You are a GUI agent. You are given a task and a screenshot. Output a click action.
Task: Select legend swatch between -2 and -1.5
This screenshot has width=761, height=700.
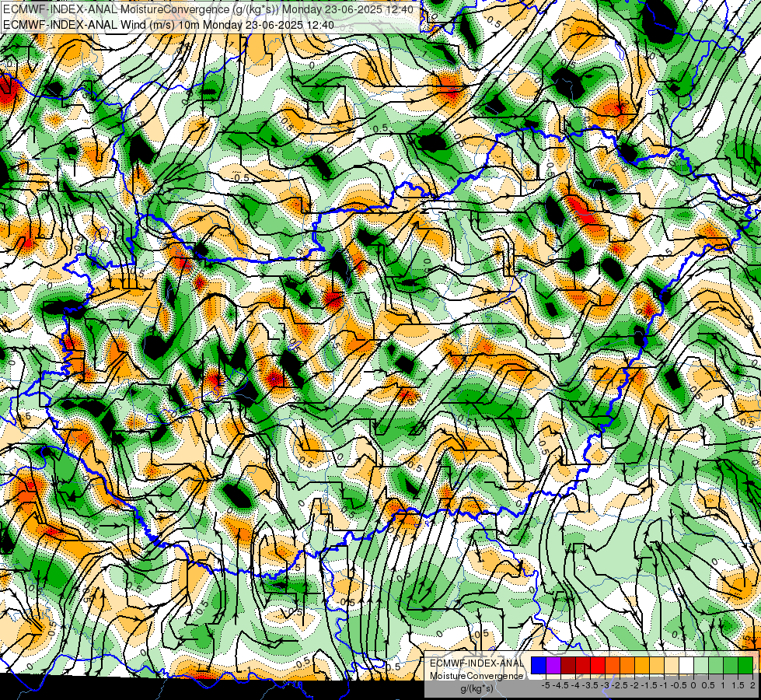(x=642, y=666)
